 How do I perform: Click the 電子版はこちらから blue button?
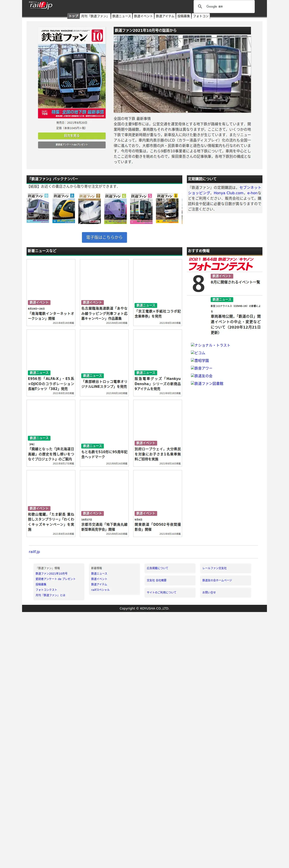click(104, 237)
